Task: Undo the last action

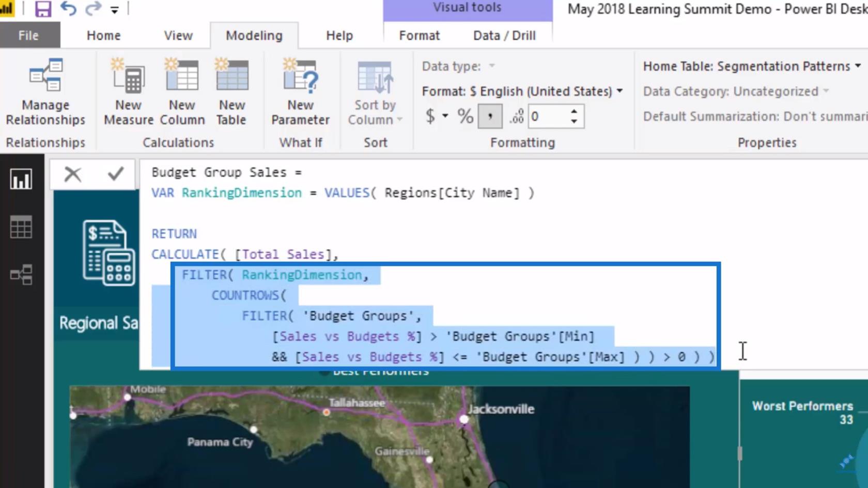Action: [x=68, y=9]
